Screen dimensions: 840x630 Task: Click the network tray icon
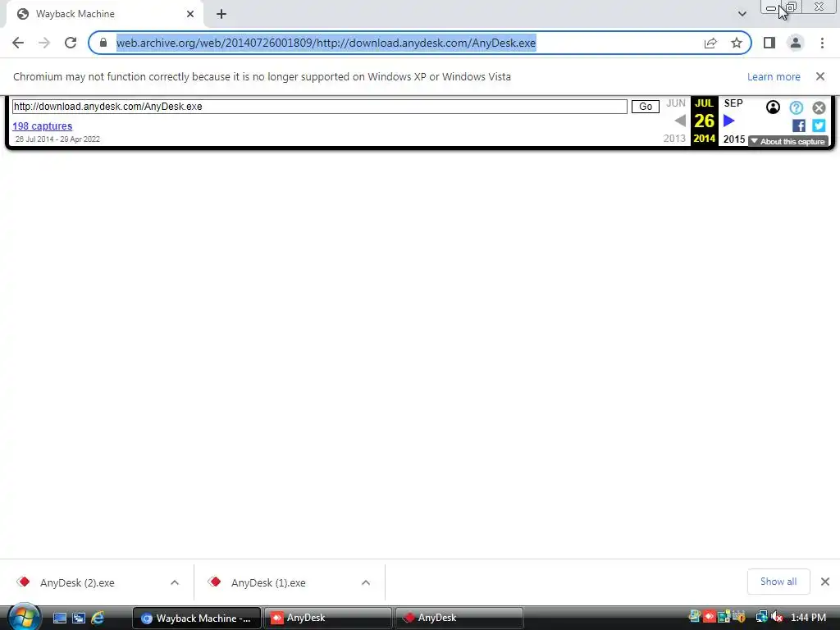(761, 618)
